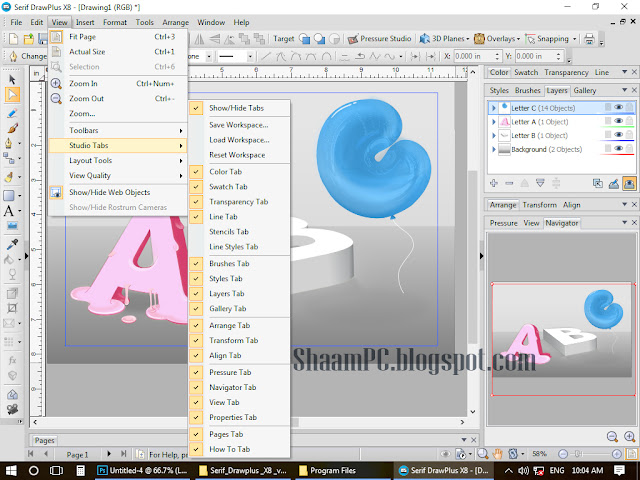Click Move Layer Down icon

pos(540,183)
